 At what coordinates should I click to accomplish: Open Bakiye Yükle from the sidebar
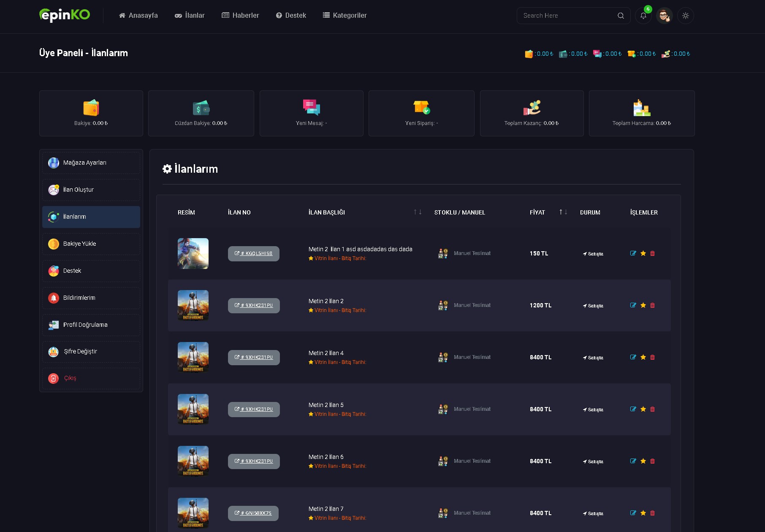91,244
